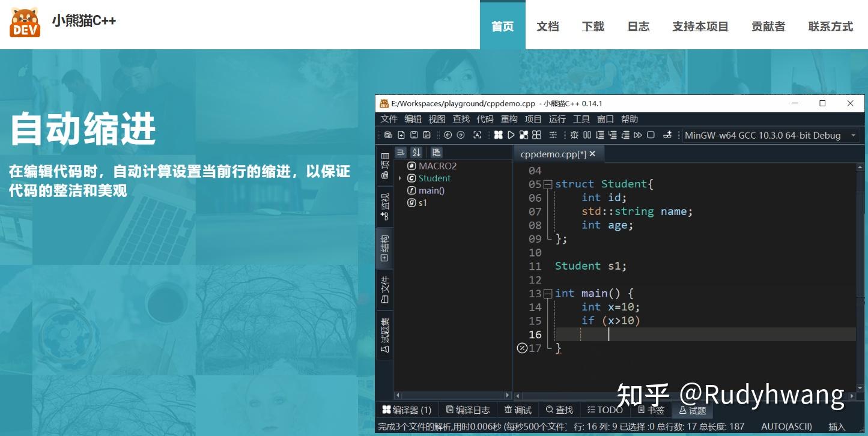
Task: Click the Step Into debug icon
Action: (613, 135)
